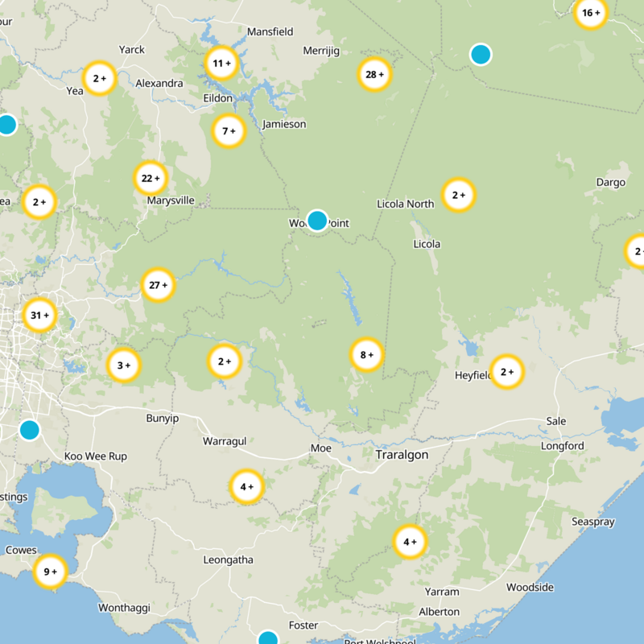Click the 2+ cluster beside Heyfield

pyautogui.click(x=506, y=372)
